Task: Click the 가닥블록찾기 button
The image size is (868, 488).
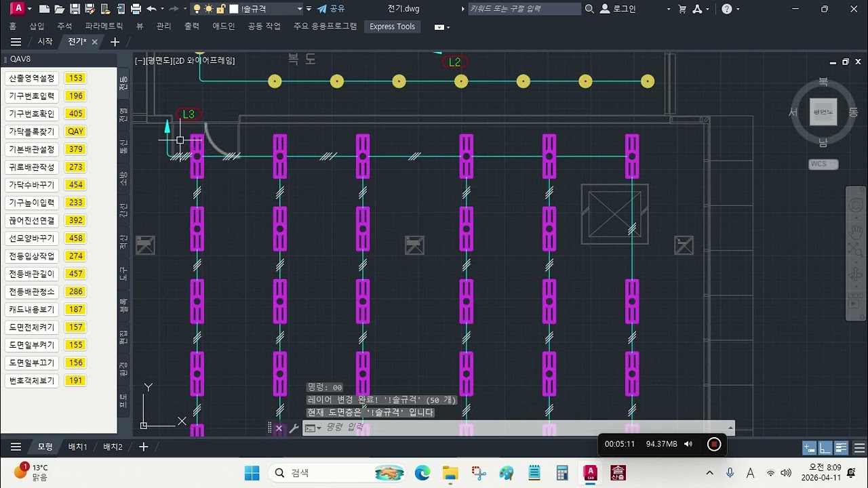Action: (31, 131)
